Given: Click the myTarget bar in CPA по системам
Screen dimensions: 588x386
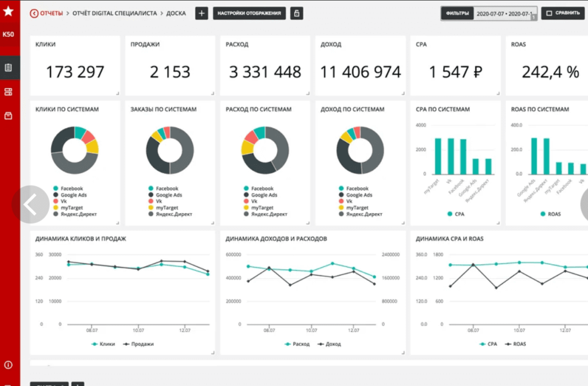Looking at the screenshot, I should point(438,156).
